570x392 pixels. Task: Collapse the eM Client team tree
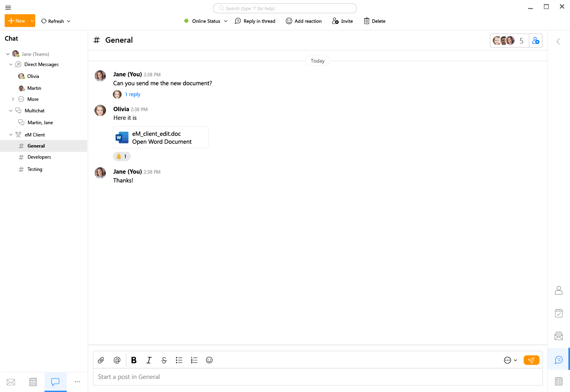pyautogui.click(x=11, y=135)
